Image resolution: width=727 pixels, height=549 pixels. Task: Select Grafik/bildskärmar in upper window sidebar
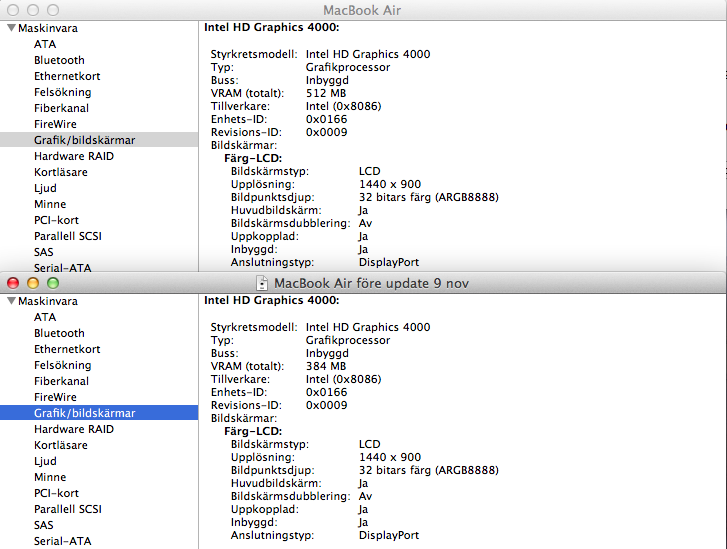click(x=99, y=140)
